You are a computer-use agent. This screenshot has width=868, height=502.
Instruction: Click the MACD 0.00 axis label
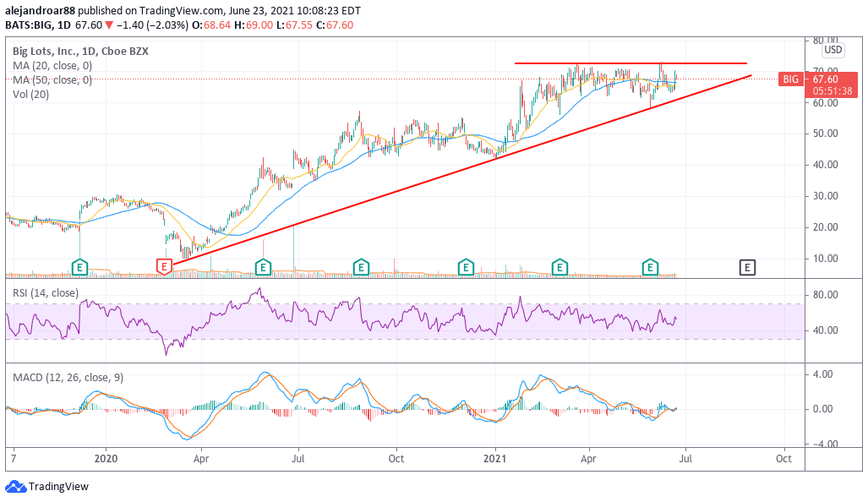[822, 409]
